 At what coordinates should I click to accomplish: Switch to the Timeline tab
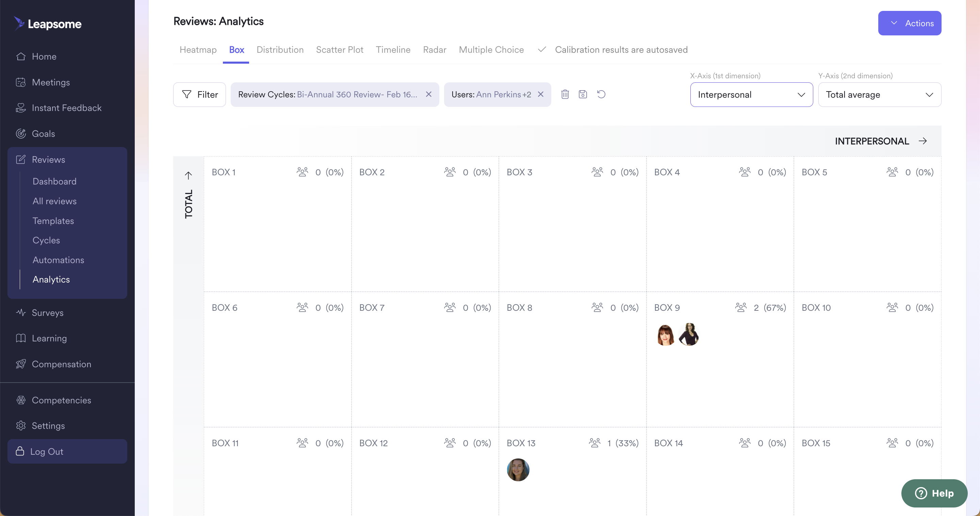(x=393, y=49)
